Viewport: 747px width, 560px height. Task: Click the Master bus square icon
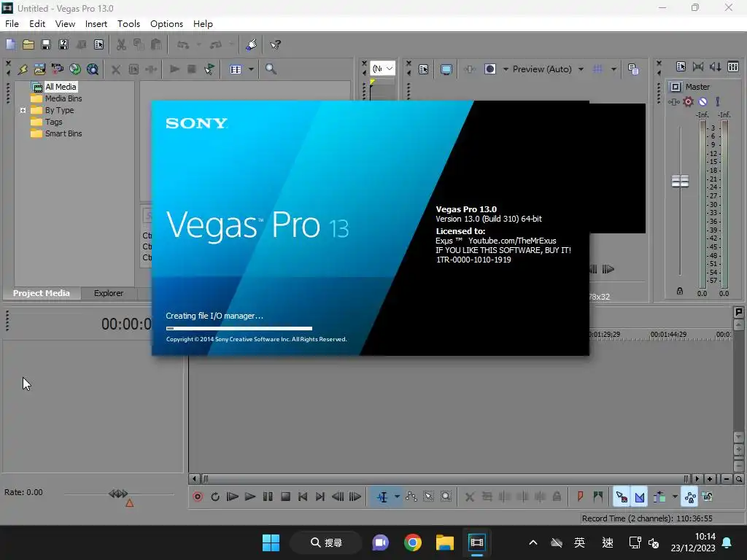coord(676,87)
